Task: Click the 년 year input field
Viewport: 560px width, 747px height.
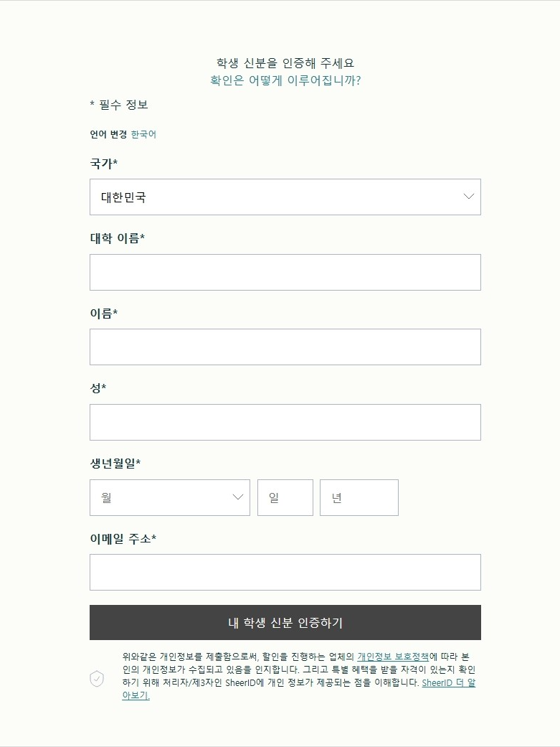Action: pyautogui.click(x=359, y=497)
